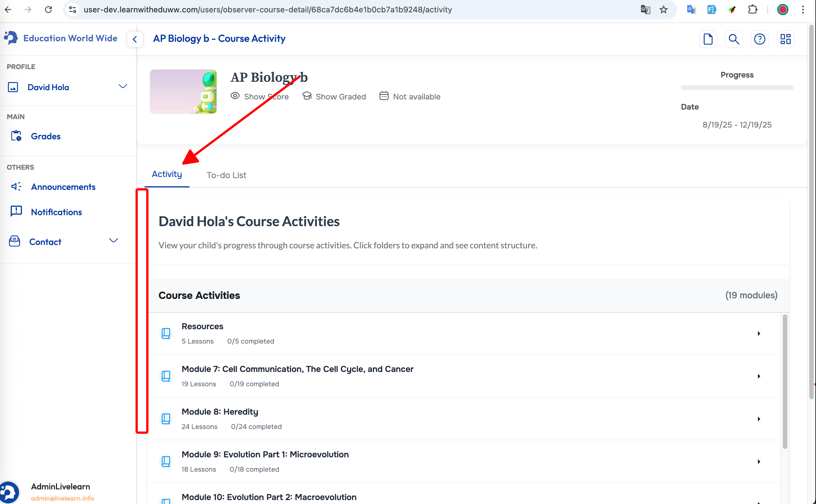Expand the Resources module arrow
The width and height of the screenshot is (816, 504).
point(759,333)
